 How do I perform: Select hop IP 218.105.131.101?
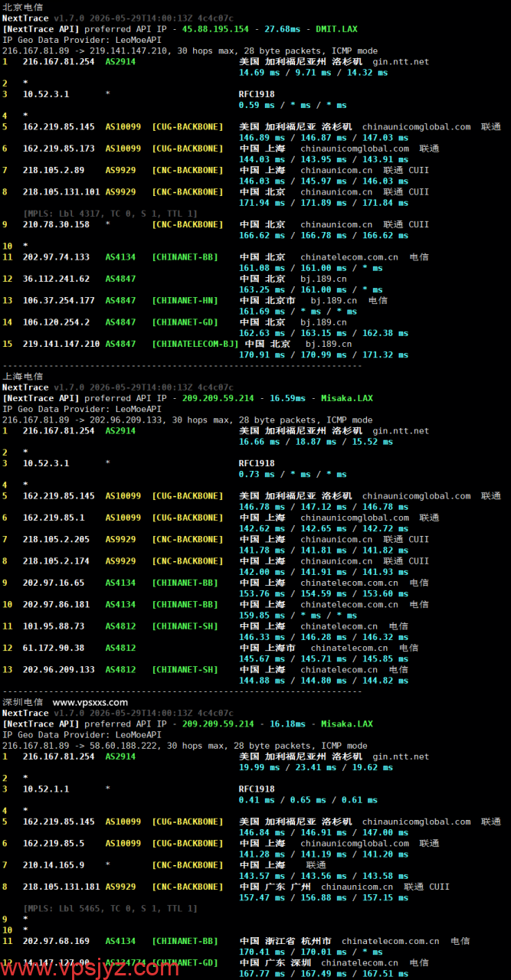coord(61,191)
